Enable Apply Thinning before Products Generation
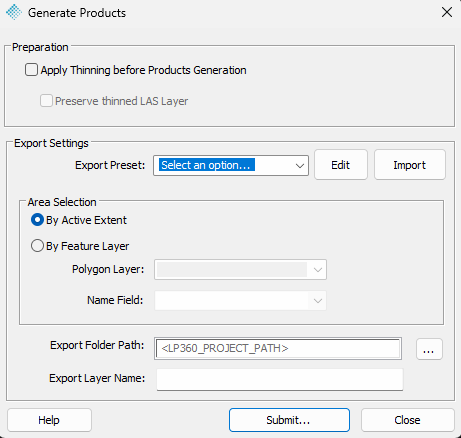The image size is (461, 438). point(31,70)
